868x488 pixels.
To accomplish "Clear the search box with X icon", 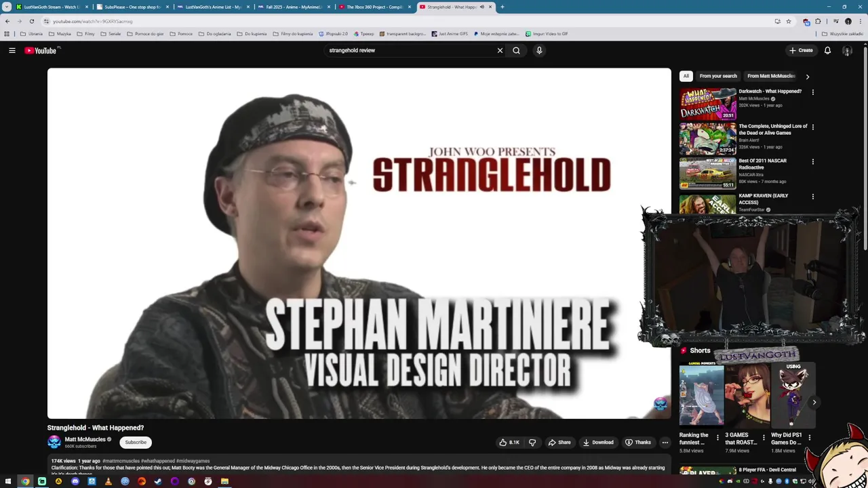I will (500, 50).
